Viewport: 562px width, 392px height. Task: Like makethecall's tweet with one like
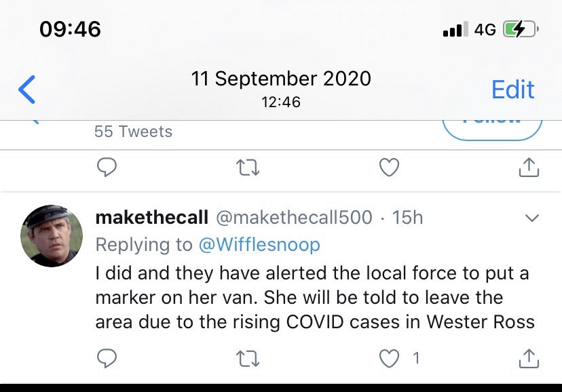tap(389, 358)
